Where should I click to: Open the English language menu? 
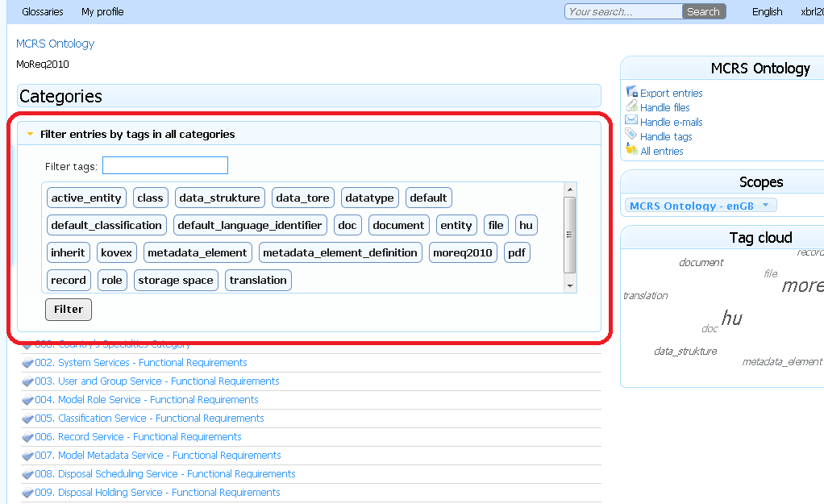click(x=768, y=11)
